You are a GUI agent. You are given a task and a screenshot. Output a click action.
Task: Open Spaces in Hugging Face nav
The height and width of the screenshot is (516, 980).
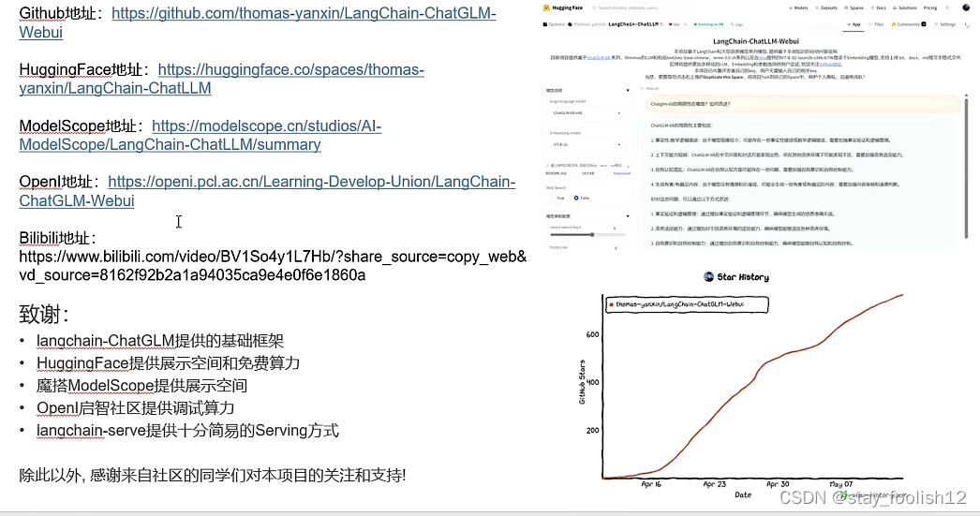pyautogui.click(x=854, y=8)
